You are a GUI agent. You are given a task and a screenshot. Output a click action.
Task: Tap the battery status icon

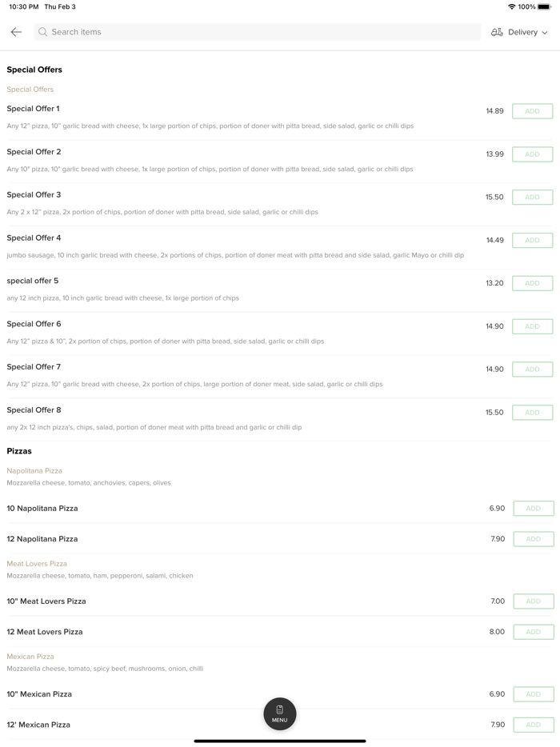pyautogui.click(x=544, y=7)
